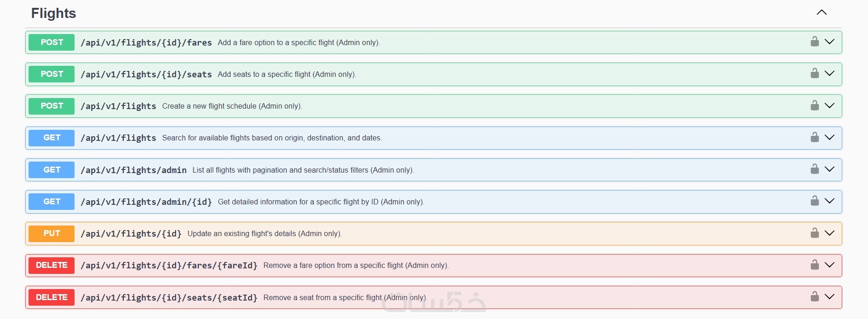The height and width of the screenshot is (319, 868).
Task: Click DELETE badge for fares/{fareId} endpoint
Action: tap(52, 265)
